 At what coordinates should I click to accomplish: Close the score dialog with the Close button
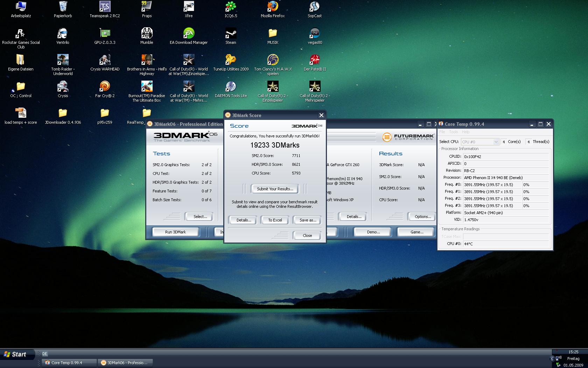click(307, 236)
